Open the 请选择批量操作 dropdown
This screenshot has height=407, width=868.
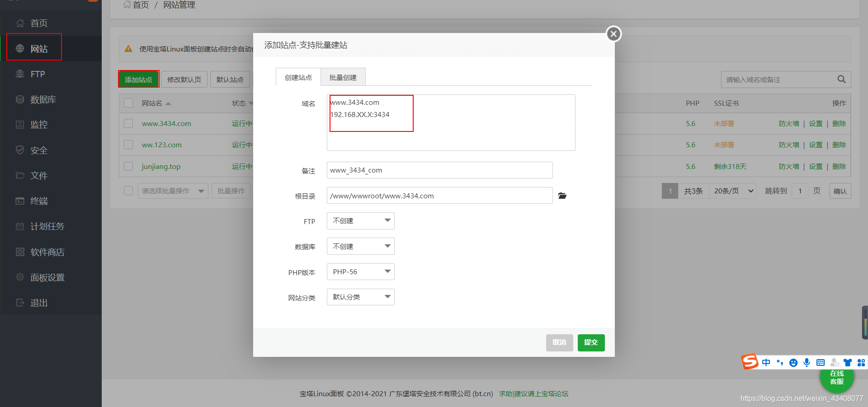pos(173,191)
